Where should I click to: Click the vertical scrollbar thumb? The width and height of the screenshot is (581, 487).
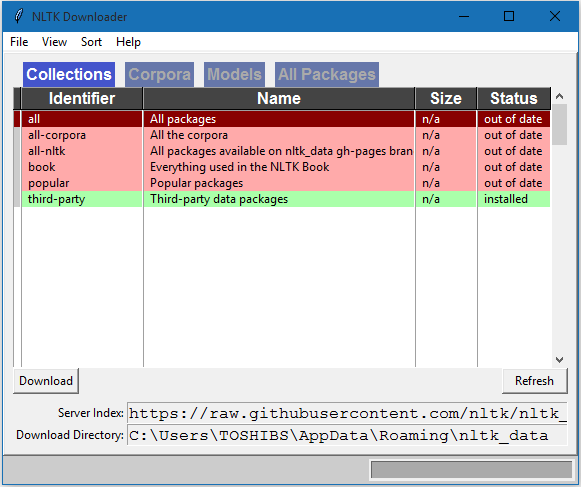560,125
